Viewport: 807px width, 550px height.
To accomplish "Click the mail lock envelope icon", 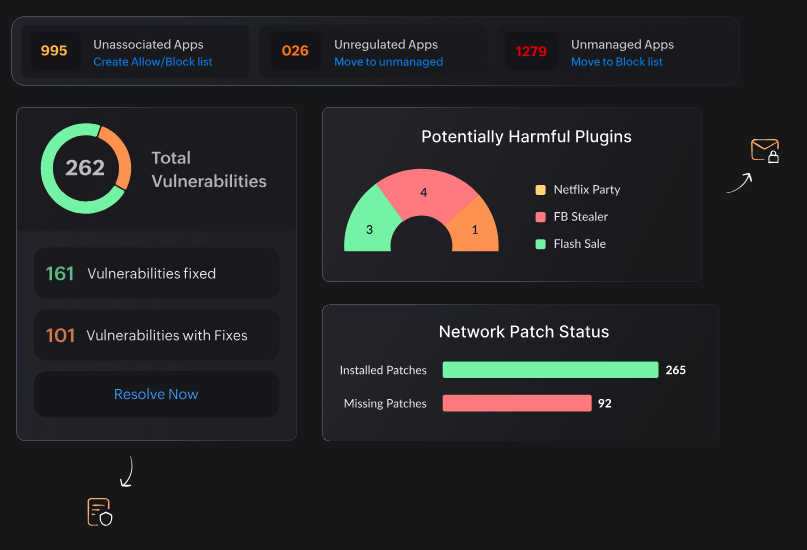I will click(x=764, y=151).
